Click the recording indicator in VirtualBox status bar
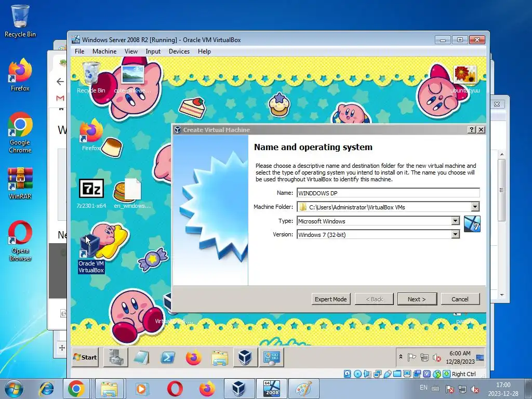This screenshot has height=399, width=532. pos(417,374)
